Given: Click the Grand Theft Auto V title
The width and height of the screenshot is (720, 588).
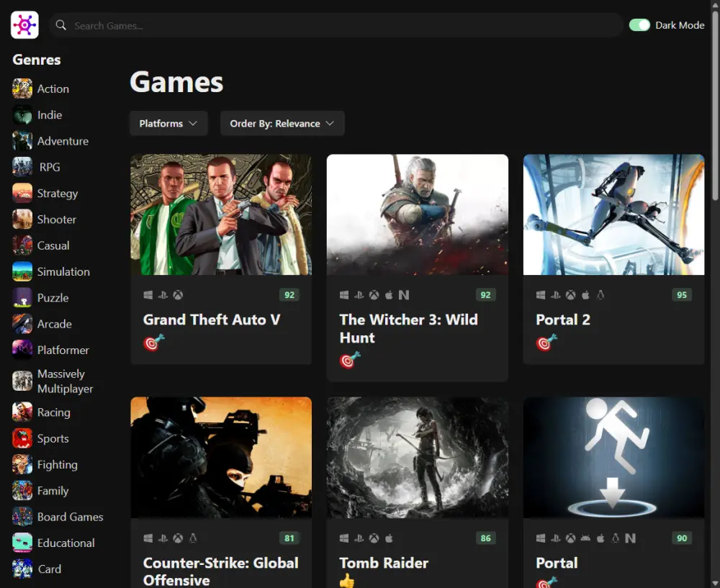Looking at the screenshot, I should pyautogui.click(x=212, y=320).
